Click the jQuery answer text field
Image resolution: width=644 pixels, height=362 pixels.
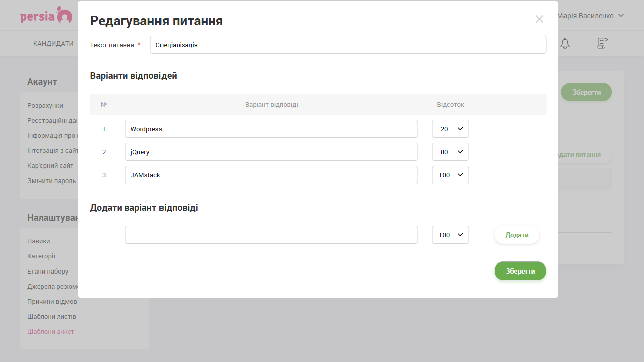pos(271,151)
